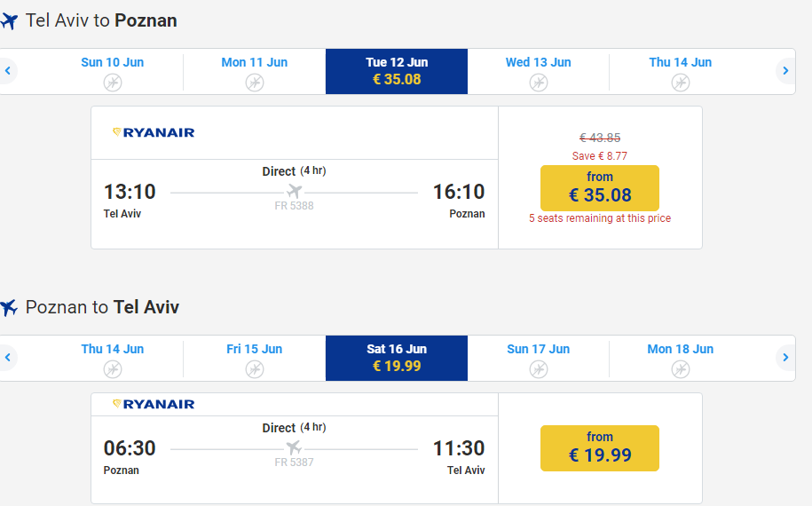This screenshot has width=812, height=506.
Task: Click the Ryanair logo on the return flight card
Action: [154, 404]
